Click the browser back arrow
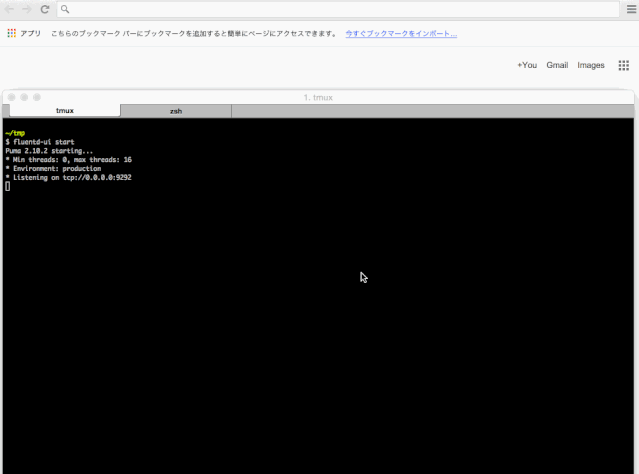This screenshot has width=639, height=474. coord(9,9)
